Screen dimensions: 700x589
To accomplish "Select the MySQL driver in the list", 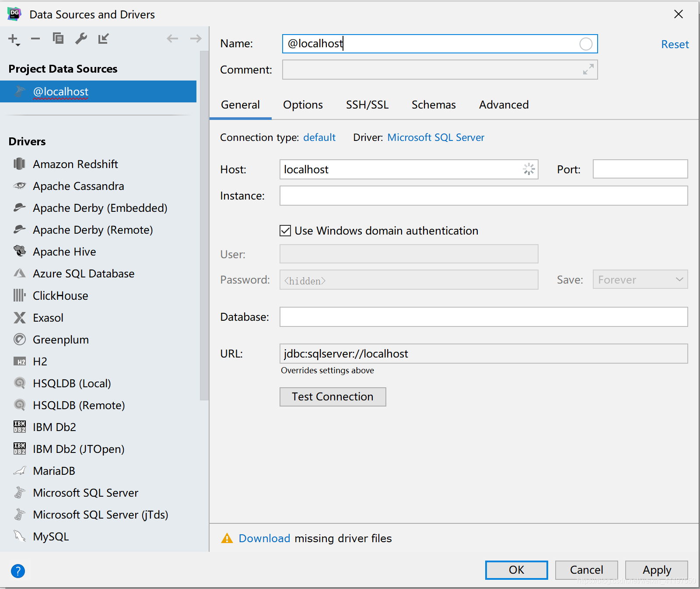I will tap(50, 536).
